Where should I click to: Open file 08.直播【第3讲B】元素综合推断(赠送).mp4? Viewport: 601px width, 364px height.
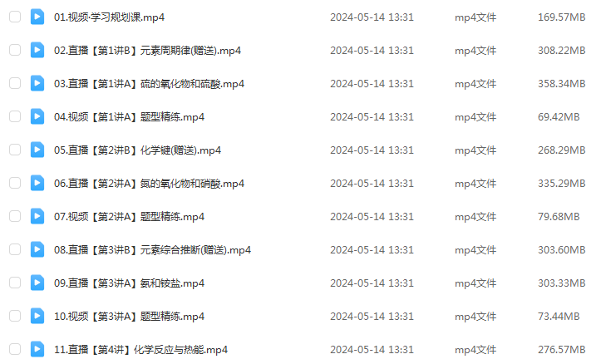[153, 250]
